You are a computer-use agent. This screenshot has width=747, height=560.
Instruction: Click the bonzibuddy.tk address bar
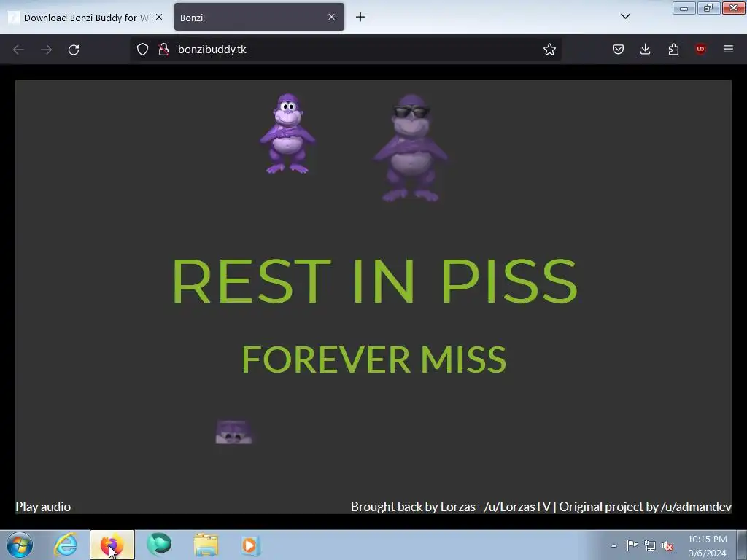coord(345,49)
